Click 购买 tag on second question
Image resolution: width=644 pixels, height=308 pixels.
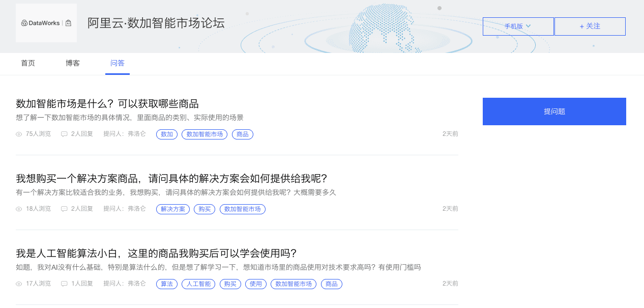[x=204, y=209]
